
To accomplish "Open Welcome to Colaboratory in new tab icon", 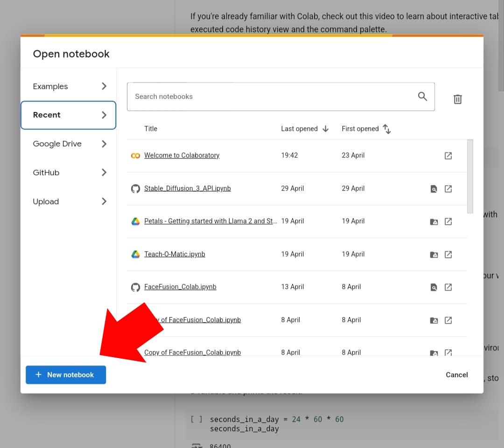I will click(x=448, y=156).
